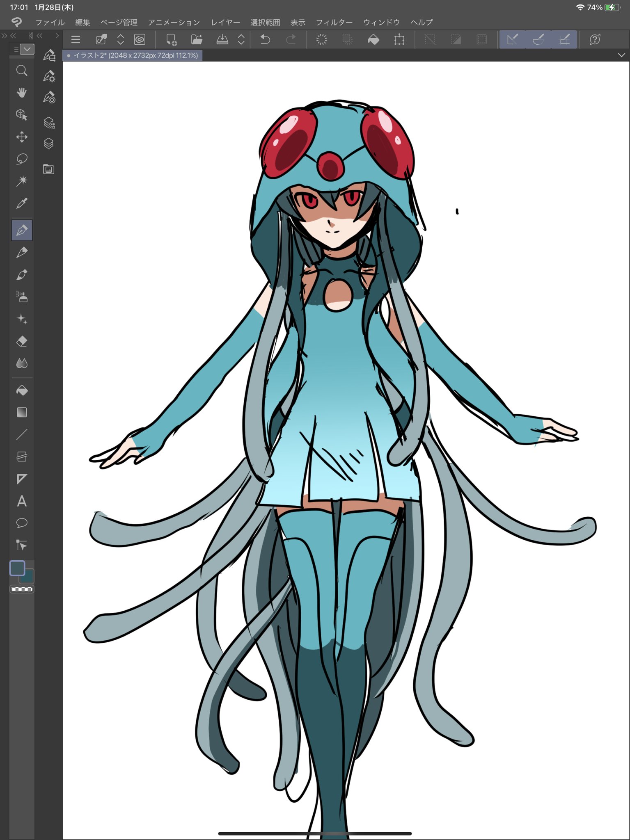Select the Text tool letter A
The height and width of the screenshot is (840, 630).
coord(22,501)
